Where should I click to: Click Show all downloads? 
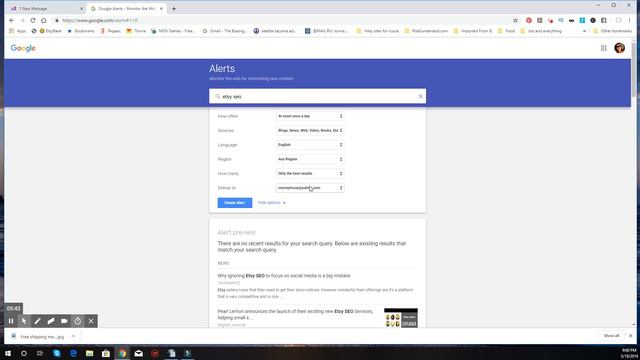tap(611, 336)
